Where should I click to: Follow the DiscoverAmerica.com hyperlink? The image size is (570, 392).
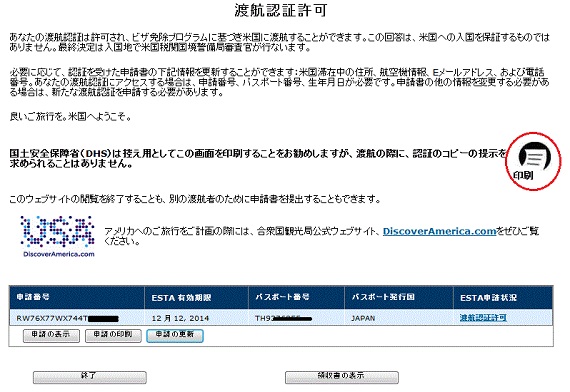(439, 231)
